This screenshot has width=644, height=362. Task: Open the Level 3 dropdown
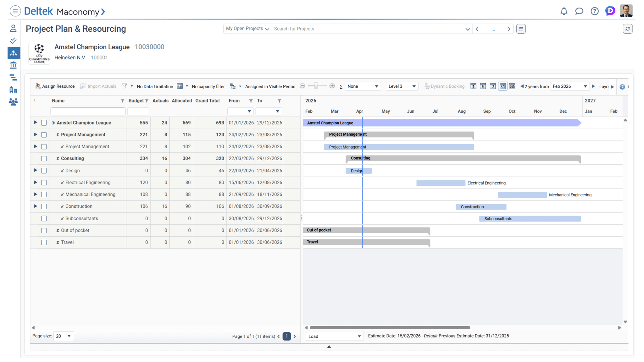[402, 86]
